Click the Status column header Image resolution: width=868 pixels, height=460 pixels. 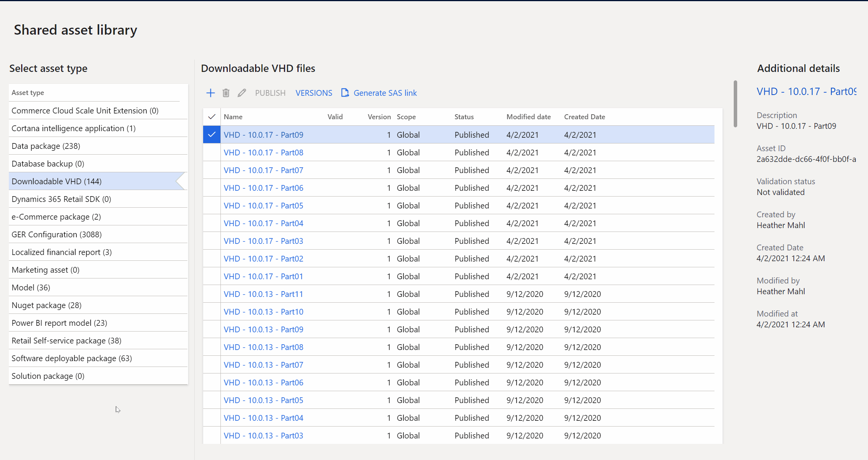[x=464, y=117]
